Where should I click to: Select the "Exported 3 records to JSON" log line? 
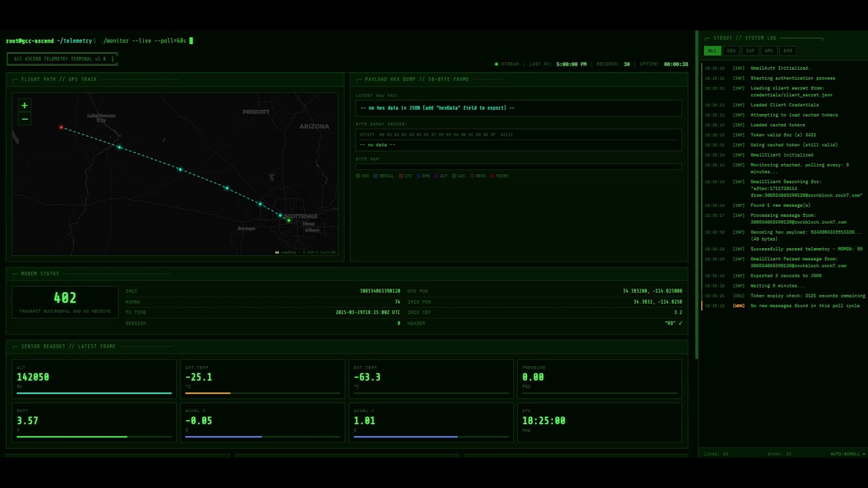[784, 276]
